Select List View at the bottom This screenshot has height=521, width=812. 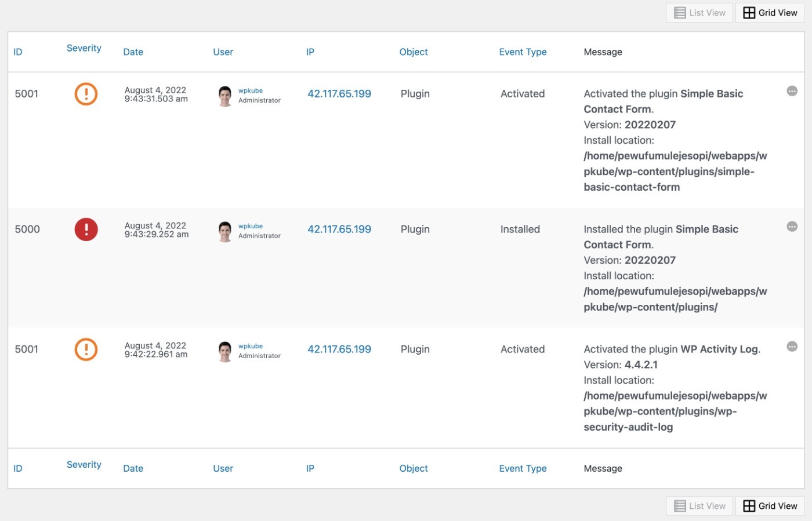pyautogui.click(x=699, y=506)
